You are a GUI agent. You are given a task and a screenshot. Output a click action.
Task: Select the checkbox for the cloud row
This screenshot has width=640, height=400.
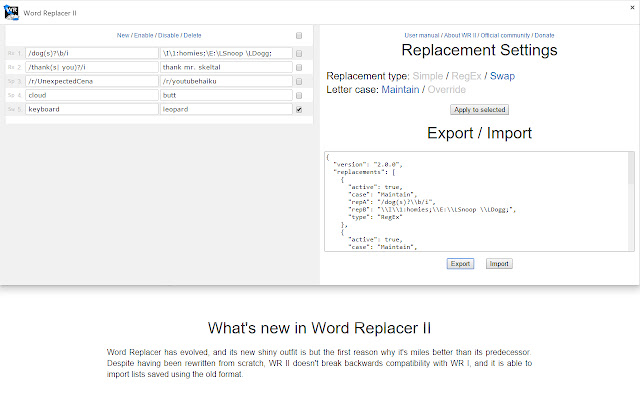tap(299, 95)
